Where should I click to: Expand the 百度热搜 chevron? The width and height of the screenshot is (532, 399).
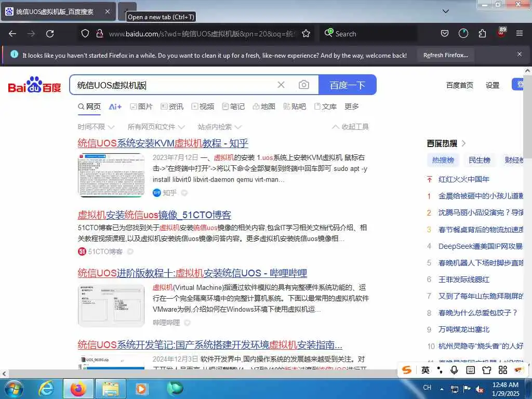(x=464, y=143)
